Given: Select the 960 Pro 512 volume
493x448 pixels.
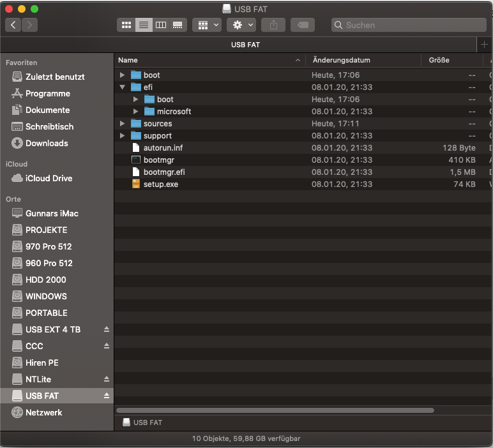Looking at the screenshot, I should [x=57, y=263].
